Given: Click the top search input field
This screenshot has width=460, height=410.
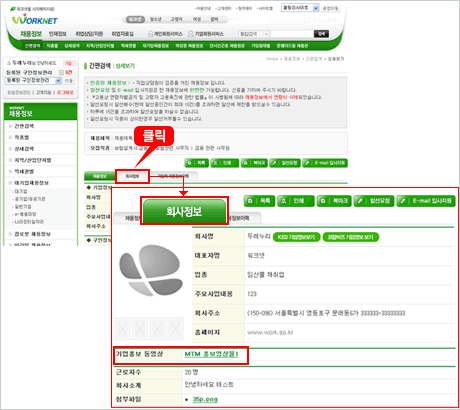Looking at the screenshot, I should (291, 34).
